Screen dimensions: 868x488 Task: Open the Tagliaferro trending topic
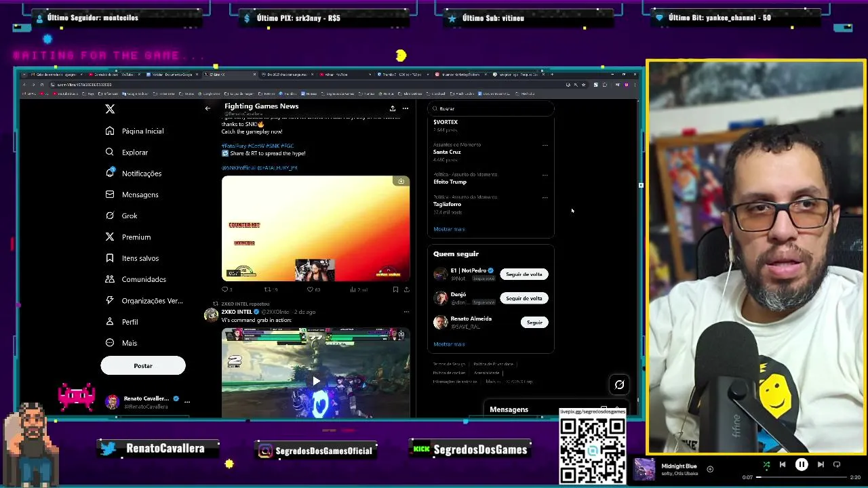(x=447, y=204)
